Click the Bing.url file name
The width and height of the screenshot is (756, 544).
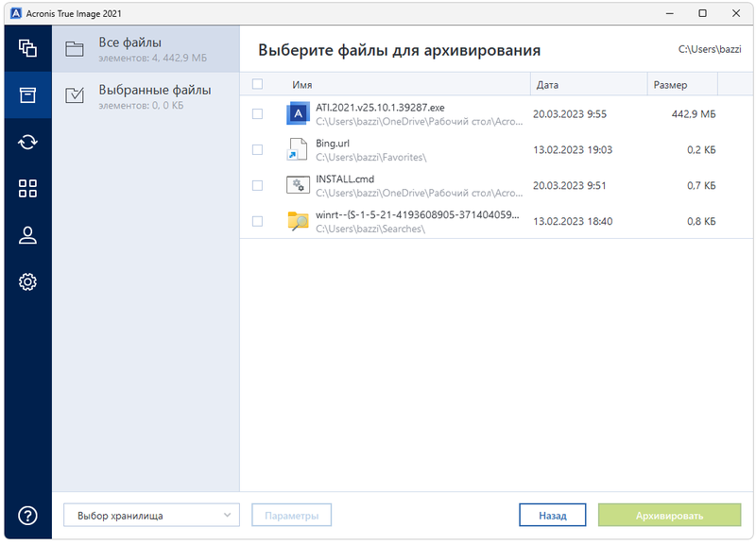click(333, 144)
